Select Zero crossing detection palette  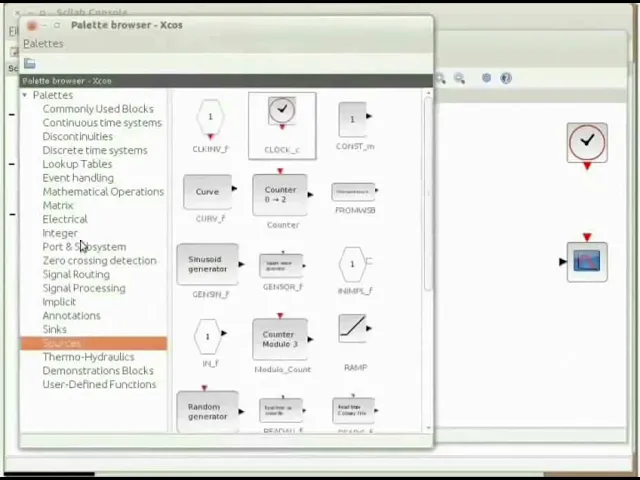(x=99, y=260)
